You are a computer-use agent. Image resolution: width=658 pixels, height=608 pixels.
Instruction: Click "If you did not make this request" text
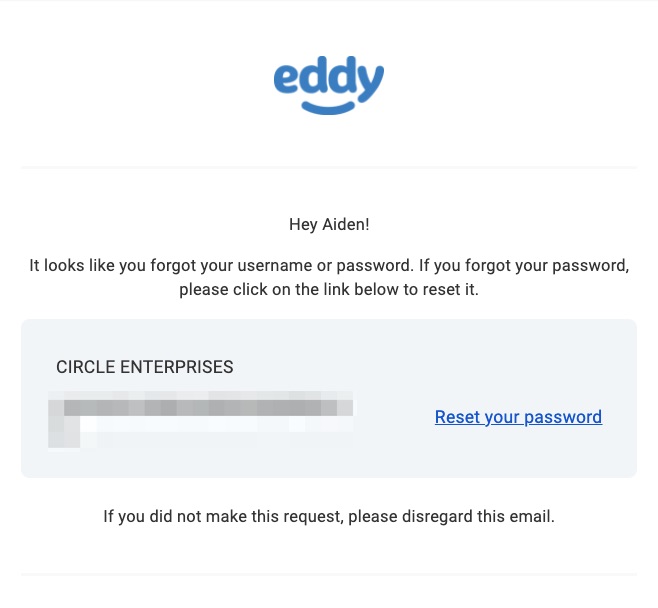(224, 517)
